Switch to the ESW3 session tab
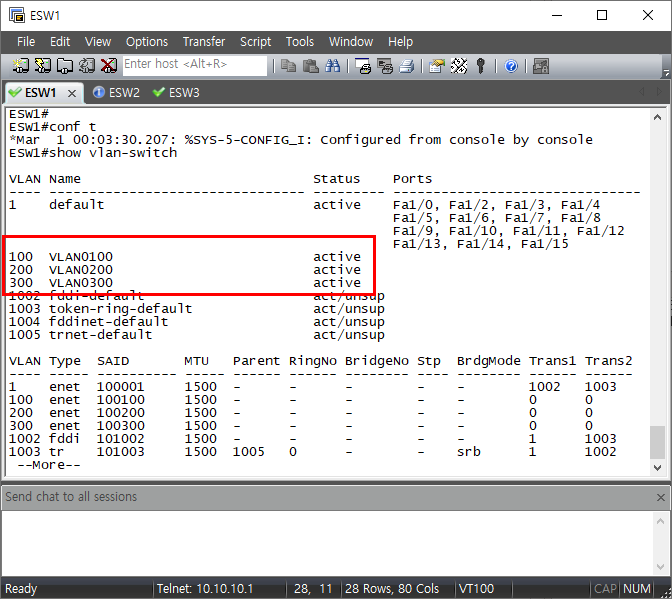 coord(176,93)
